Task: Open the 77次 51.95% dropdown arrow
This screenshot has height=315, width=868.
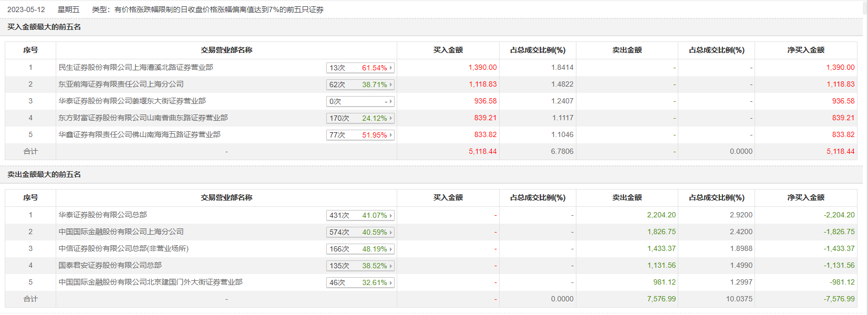Action: pyautogui.click(x=391, y=135)
